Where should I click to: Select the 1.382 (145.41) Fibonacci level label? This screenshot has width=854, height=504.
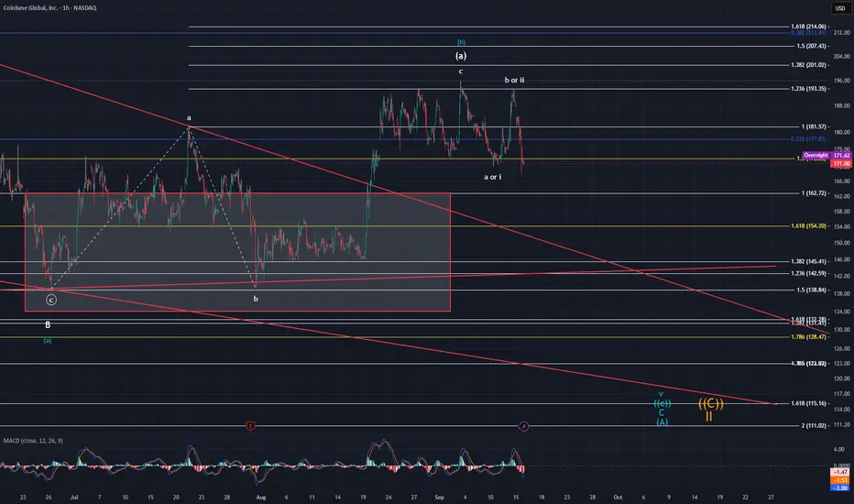tap(809, 261)
